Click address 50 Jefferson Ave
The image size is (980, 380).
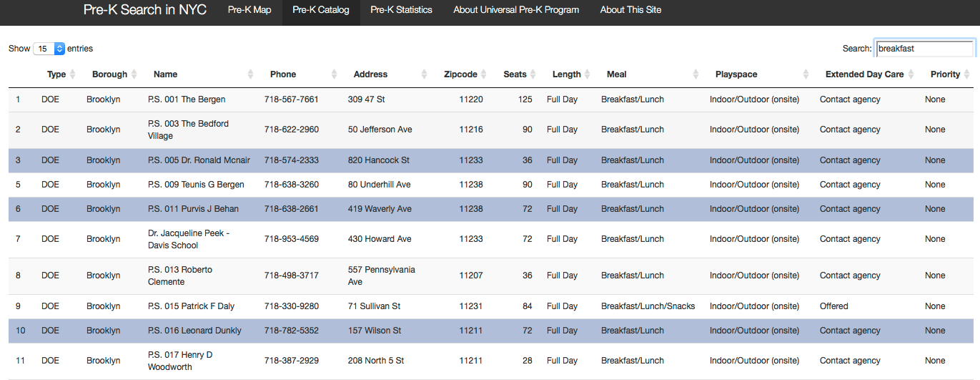coord(381,130)
